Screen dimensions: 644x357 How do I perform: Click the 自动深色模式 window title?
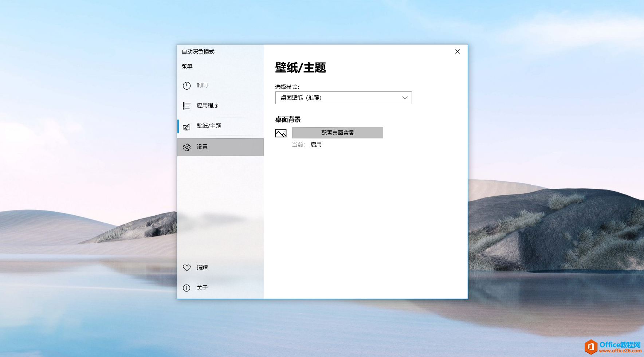point(198,52)
